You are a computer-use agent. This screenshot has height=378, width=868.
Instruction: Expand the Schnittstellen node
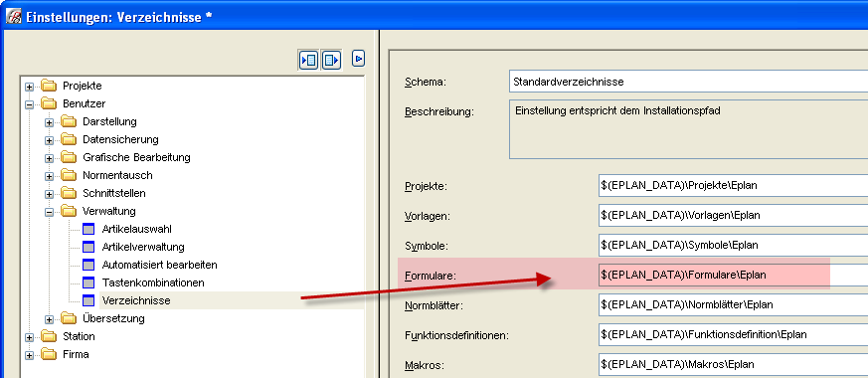(50, 194)
